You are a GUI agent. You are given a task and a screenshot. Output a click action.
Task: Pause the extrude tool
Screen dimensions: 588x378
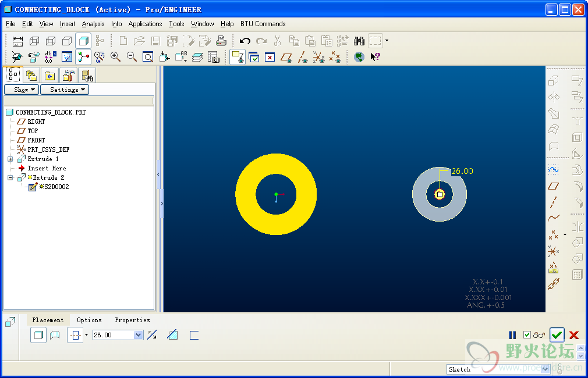point(512,335)
